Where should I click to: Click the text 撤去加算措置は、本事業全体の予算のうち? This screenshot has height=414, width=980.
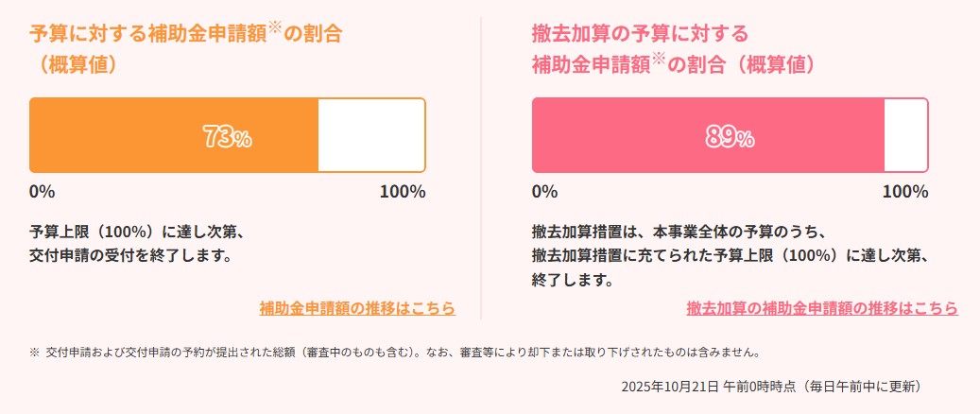click(679, 232)
